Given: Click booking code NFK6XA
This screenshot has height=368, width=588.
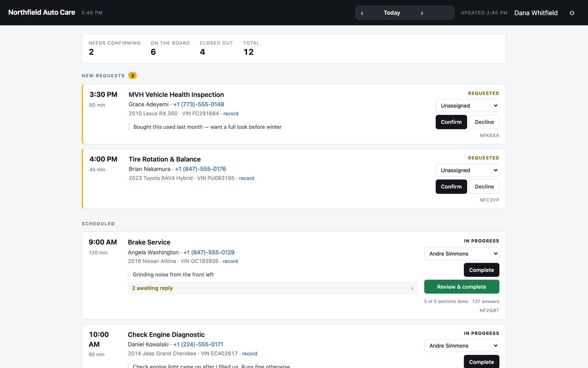Looking at the screenshot, I should point(489,135).
